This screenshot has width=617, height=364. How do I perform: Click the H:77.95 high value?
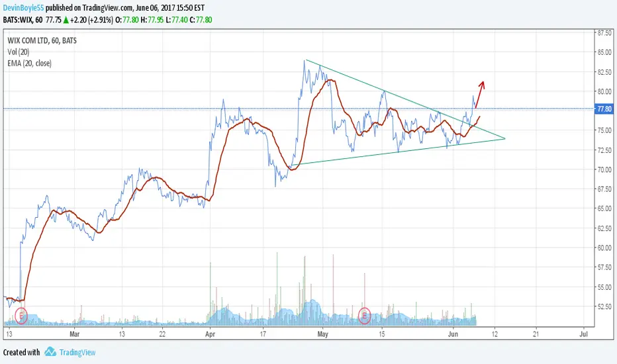tap(152, 20)
